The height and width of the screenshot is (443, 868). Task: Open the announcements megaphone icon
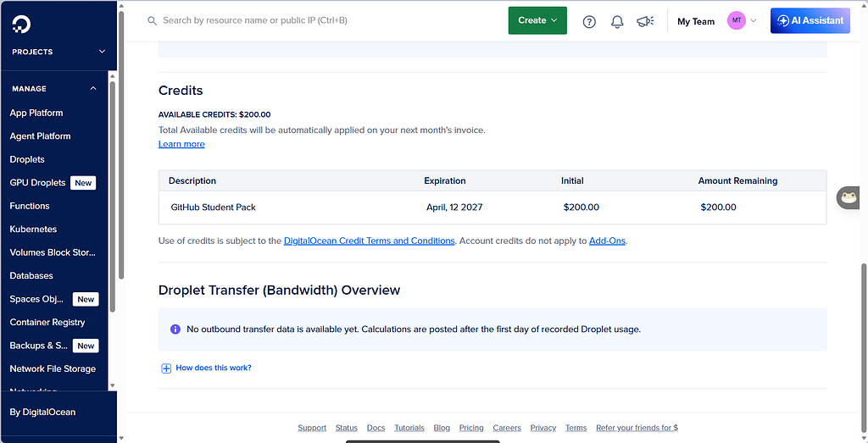(x=645, y=21)
